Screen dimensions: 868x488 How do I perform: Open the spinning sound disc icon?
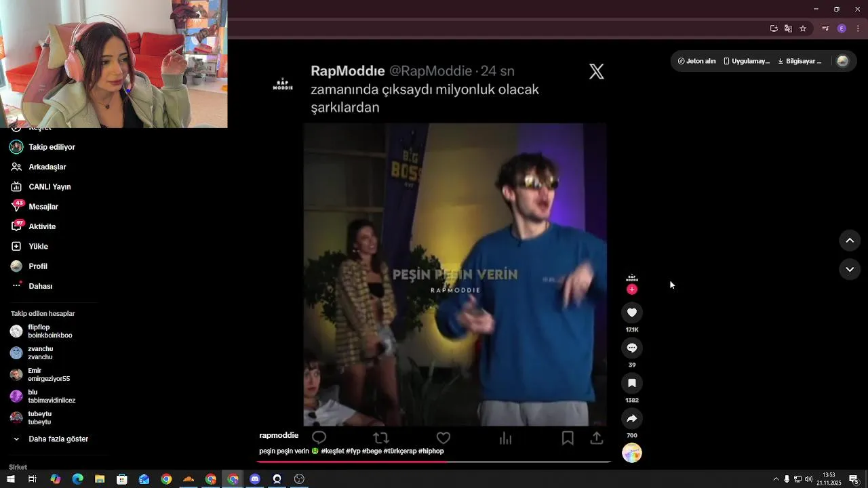pos(632,453)
